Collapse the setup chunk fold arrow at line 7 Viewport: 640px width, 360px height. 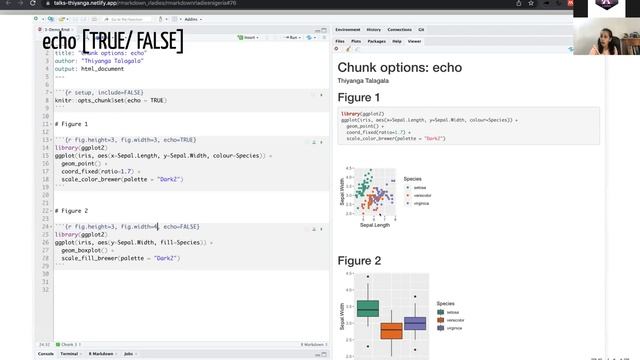coord(51,93)
